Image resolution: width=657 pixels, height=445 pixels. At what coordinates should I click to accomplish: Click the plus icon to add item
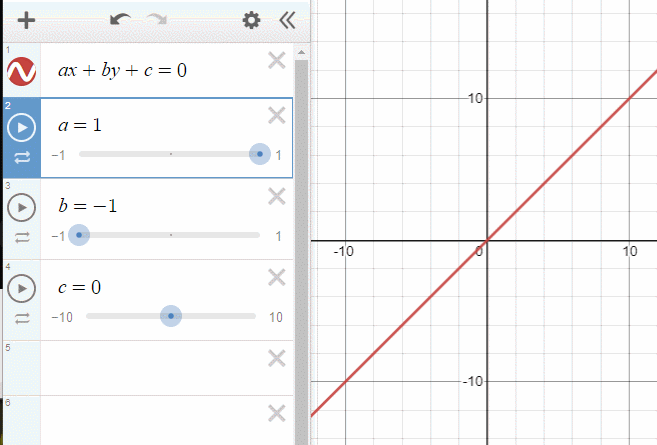coord(27,20)
